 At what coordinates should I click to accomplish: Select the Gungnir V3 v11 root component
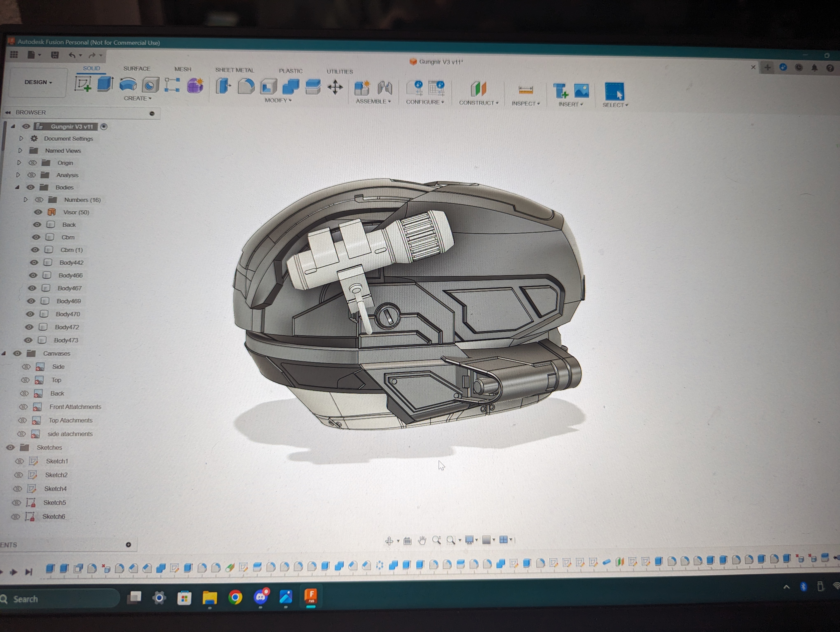click(71, 126)
